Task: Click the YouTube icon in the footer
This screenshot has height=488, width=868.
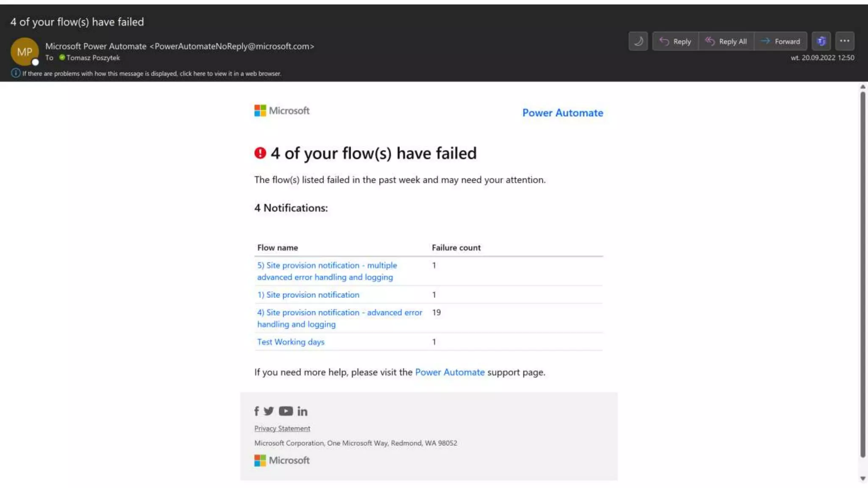Action: 286,411
